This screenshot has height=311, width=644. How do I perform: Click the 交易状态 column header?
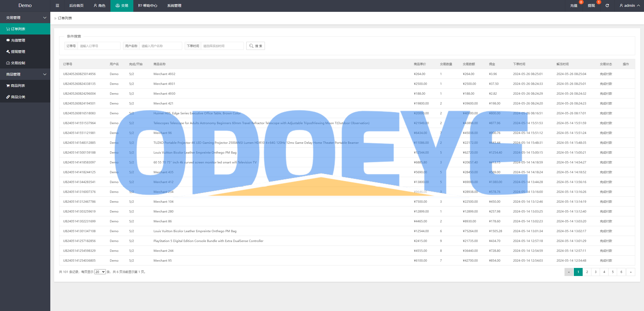tap(606, 64)
